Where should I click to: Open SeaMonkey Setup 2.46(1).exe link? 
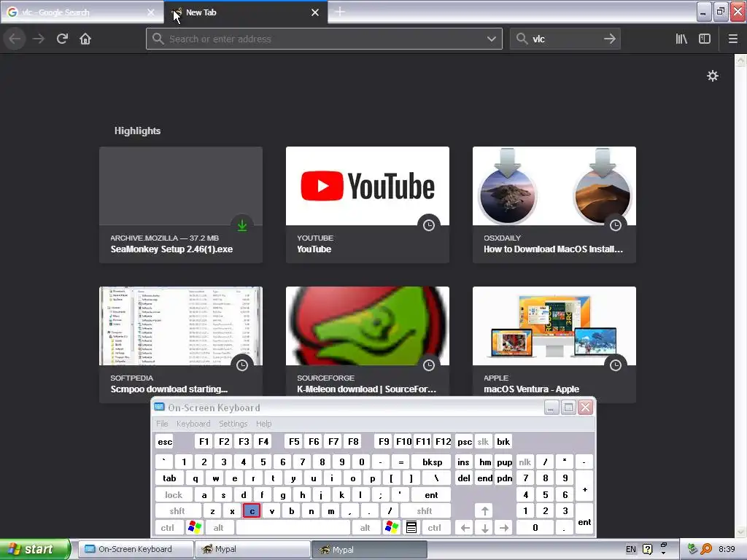click(171, 249)
